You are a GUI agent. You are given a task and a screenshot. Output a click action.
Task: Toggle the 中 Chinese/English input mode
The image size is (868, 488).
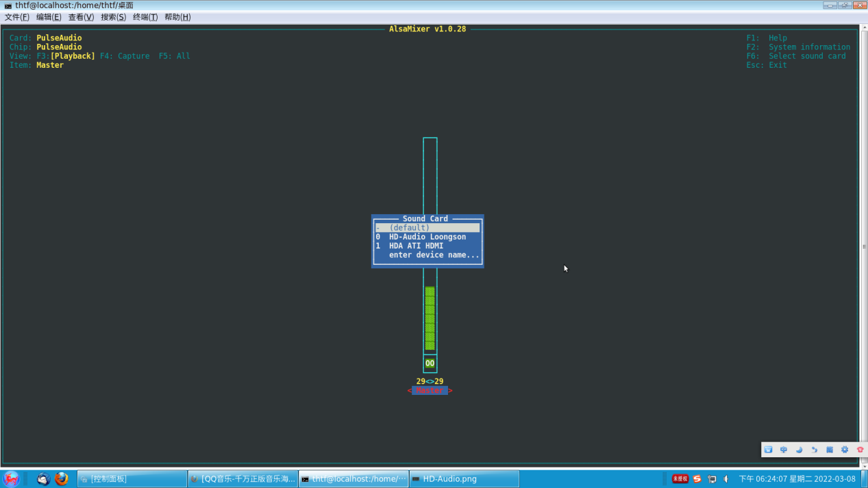click(x=784, y=450)
